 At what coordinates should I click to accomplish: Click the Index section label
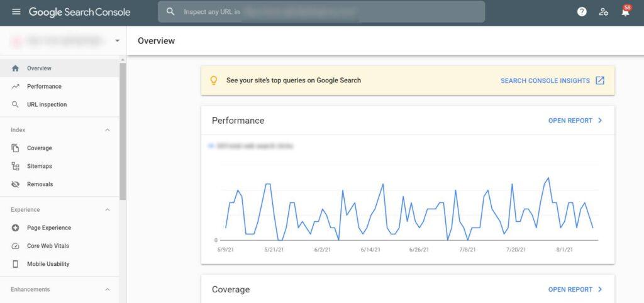[18, 130]
